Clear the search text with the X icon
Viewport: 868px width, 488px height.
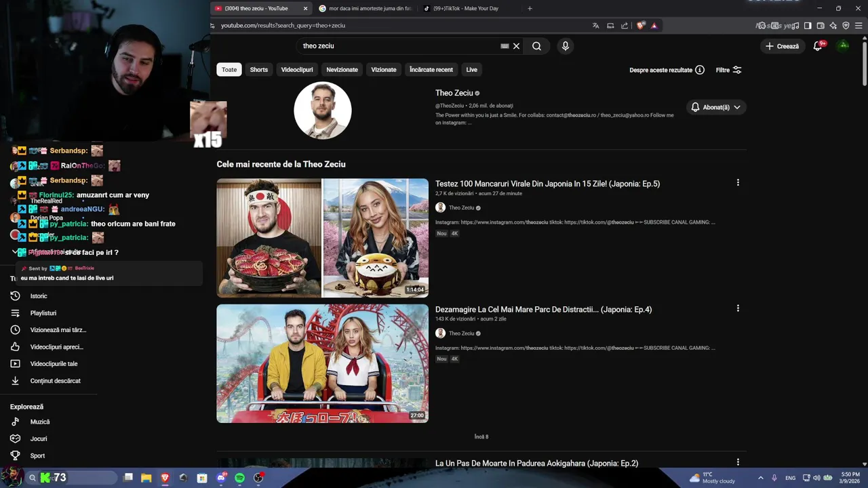click(516, 46)
